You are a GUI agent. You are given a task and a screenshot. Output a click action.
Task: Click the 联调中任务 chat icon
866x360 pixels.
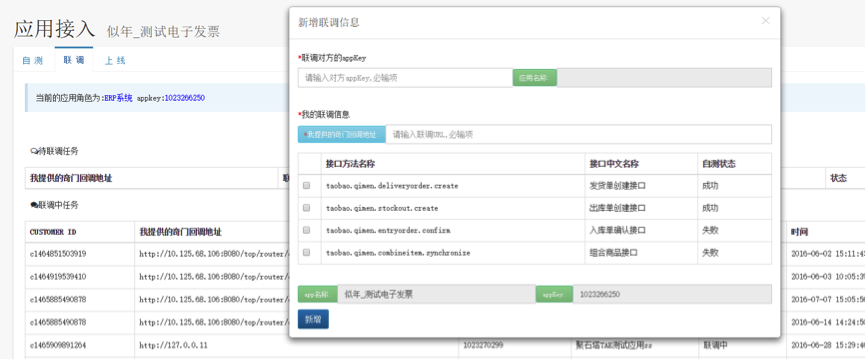click(34, 205)
